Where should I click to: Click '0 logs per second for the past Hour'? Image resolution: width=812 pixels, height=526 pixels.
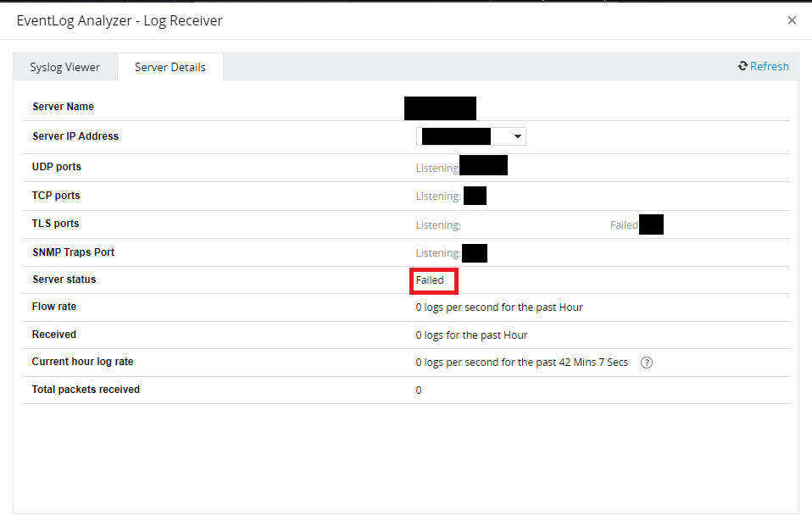(x=499, y=307)
